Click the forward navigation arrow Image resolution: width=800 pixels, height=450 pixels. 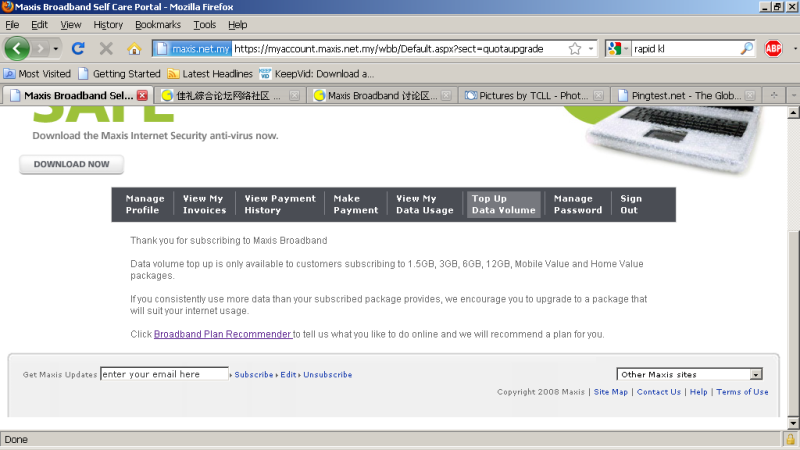point(40,49)
